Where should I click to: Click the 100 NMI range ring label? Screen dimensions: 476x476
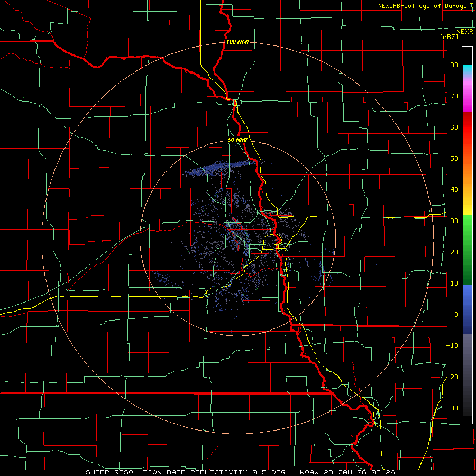coord(237,42)
